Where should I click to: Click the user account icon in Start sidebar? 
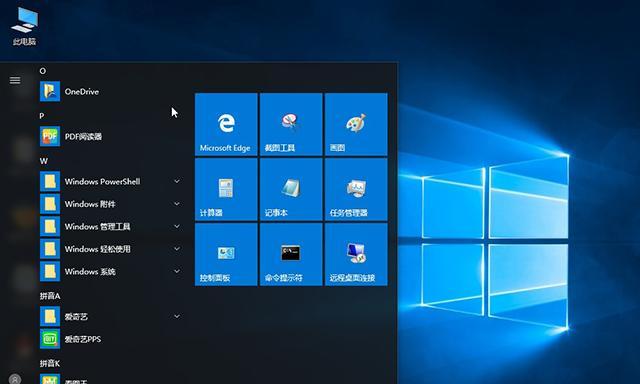coord(15,379)
